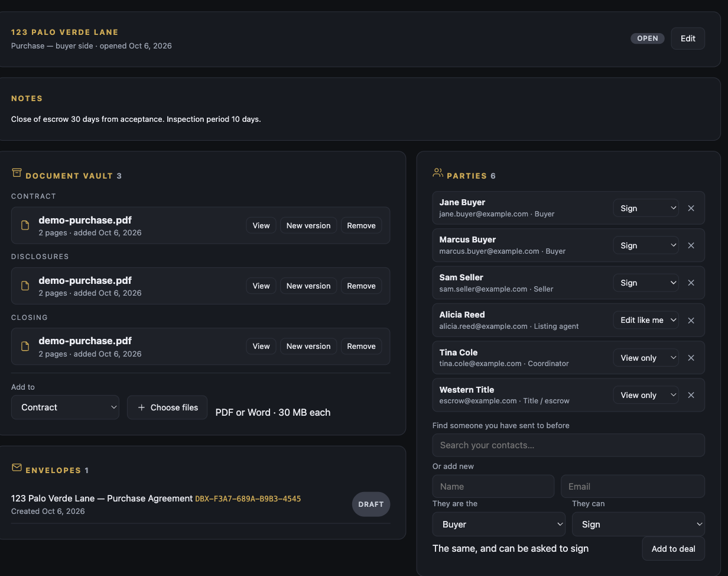Open Western Title's 'View only' dropdown
This screenshot has width=728, height=576.
[x=646, y=395]
